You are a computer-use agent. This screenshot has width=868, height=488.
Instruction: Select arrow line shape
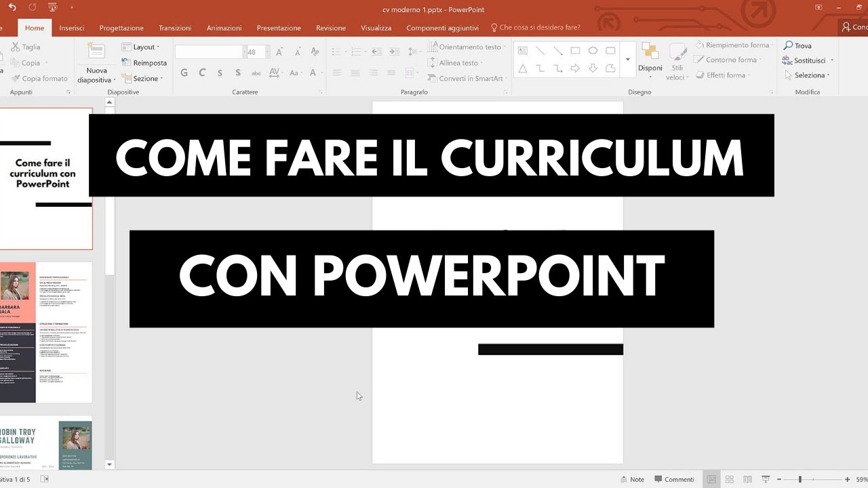point(558,51)
